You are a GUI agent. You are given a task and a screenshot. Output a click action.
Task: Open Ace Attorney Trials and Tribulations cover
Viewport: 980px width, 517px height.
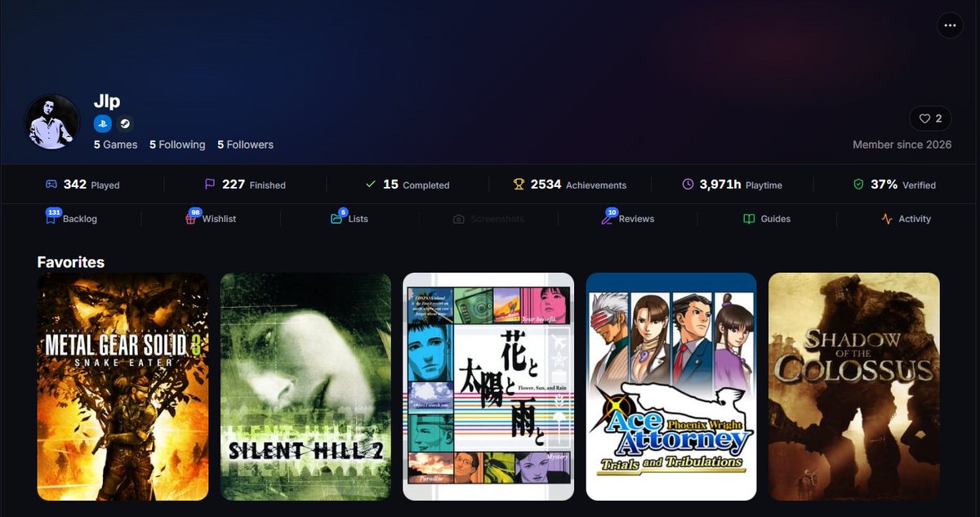671,386
